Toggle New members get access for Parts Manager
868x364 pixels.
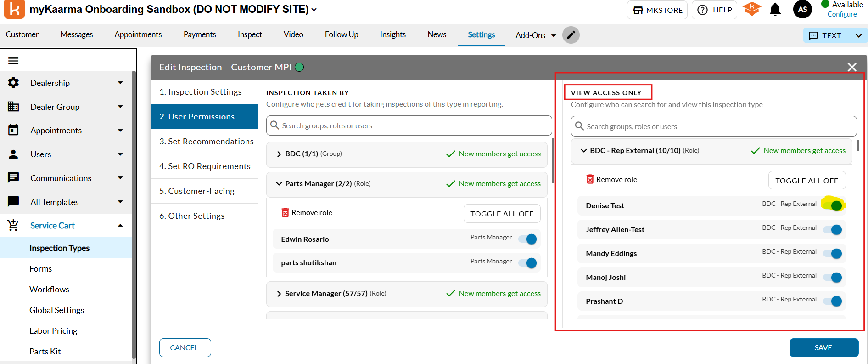coord(493,184)
